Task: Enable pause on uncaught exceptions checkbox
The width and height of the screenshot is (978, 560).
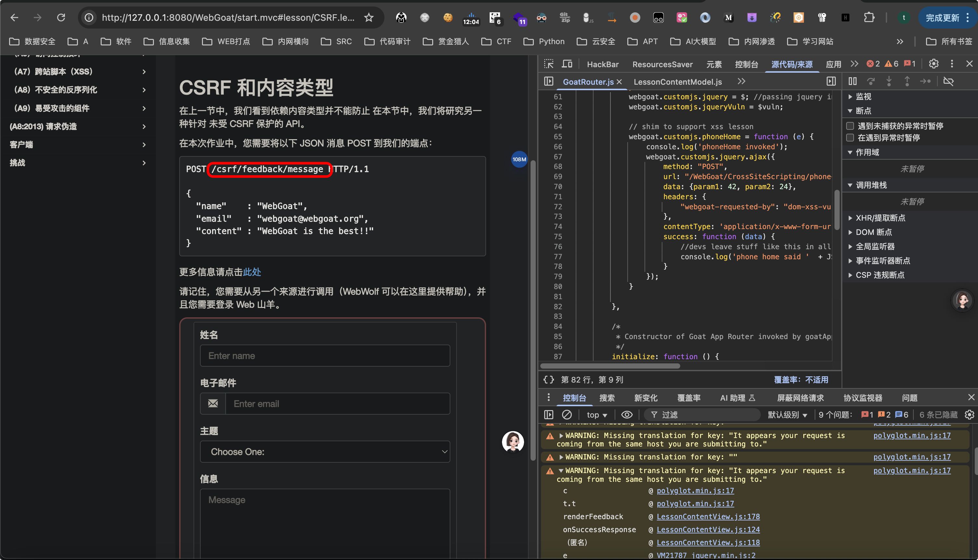Action: (x=850, y=126)
